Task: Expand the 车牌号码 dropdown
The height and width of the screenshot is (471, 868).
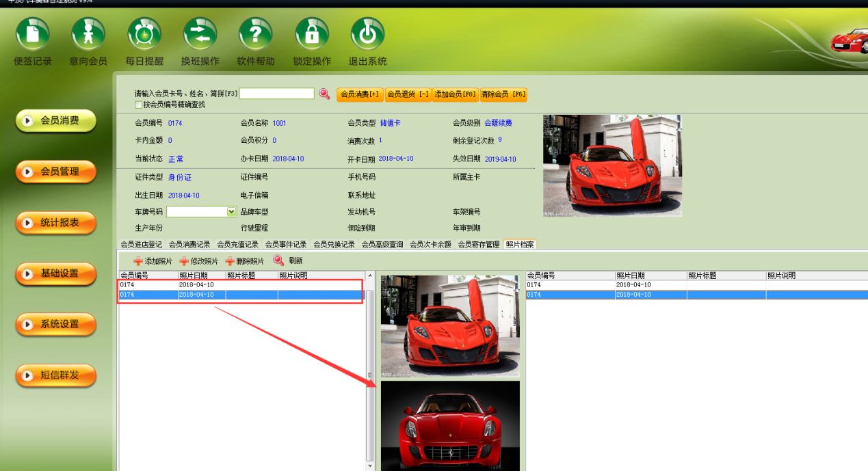Action: pos(231,212)
